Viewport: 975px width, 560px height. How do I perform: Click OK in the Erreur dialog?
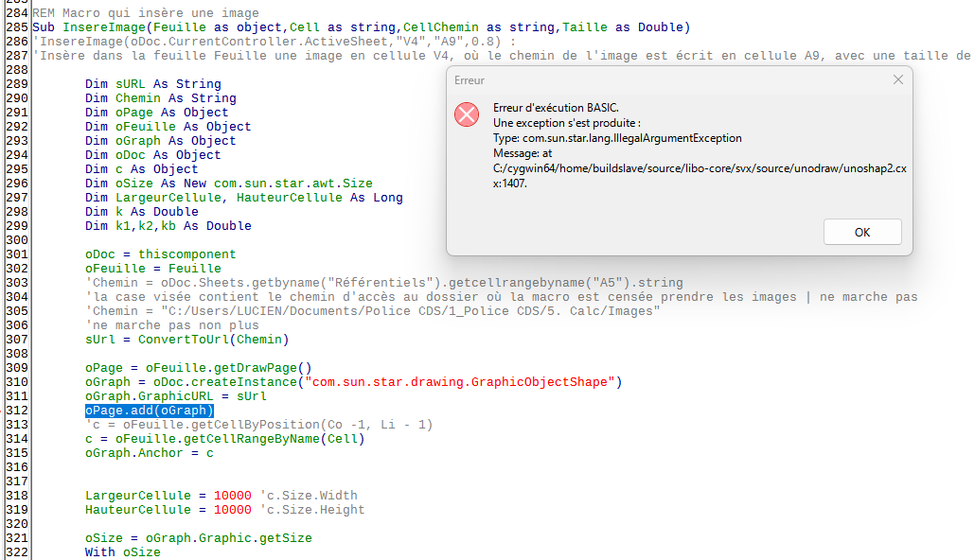pos(861,232)
